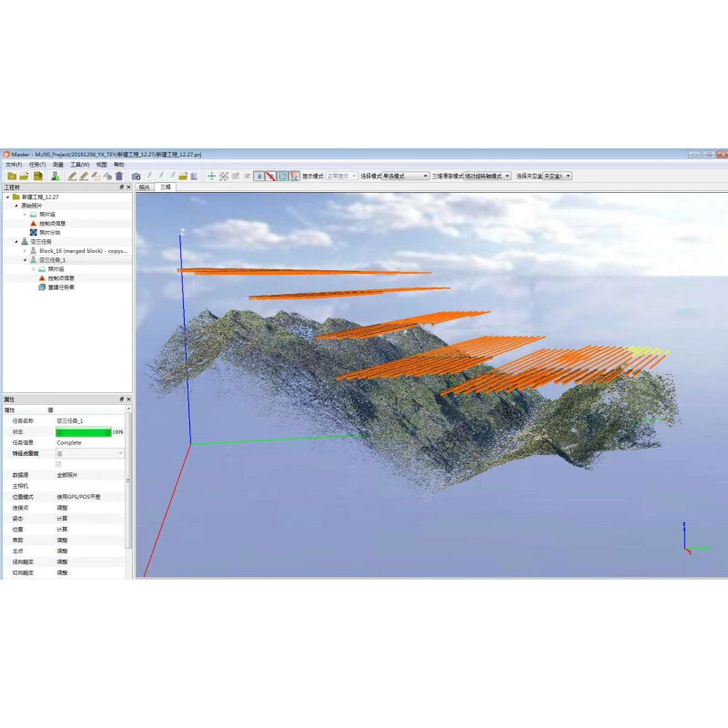Toggle the red diagonal line toolbar button

pyautogui.click(x=270, y=176)
